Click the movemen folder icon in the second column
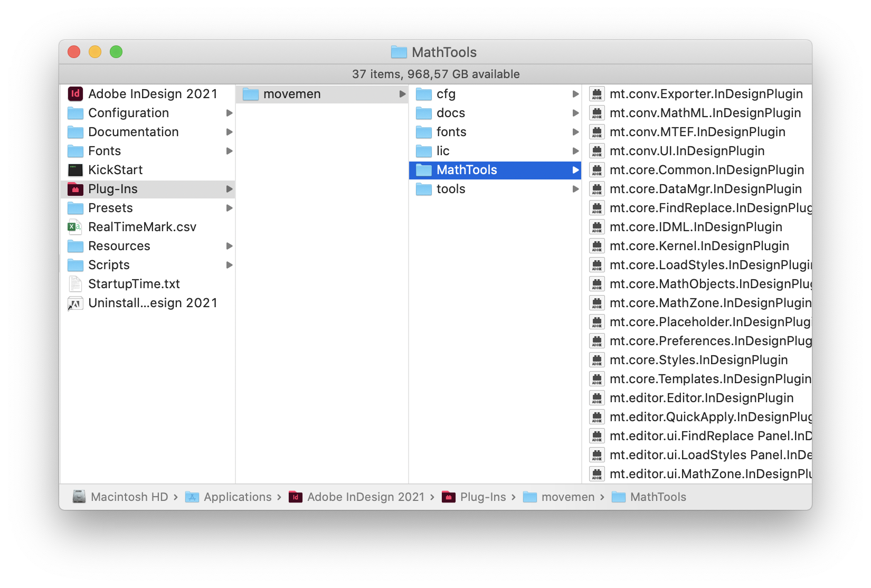Viewport: 871px width, 588px height. [x=251, y=94]
